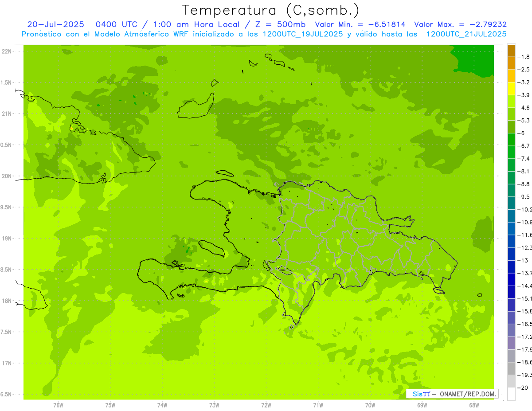Click the -5.3 color scale label
The width and height of the screenshot is (532, 411).
524,120
